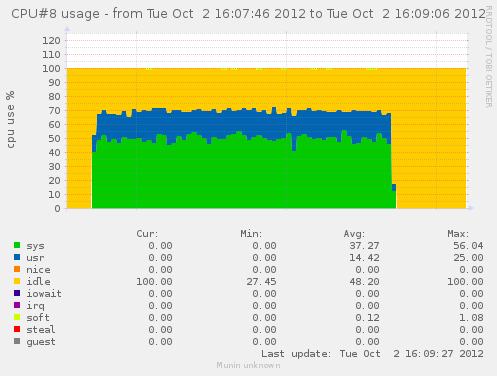Screen dimensions: 497x376
Task: Click the red steal legend swatch
Action: pyautogui.click(x=17, y=329)
